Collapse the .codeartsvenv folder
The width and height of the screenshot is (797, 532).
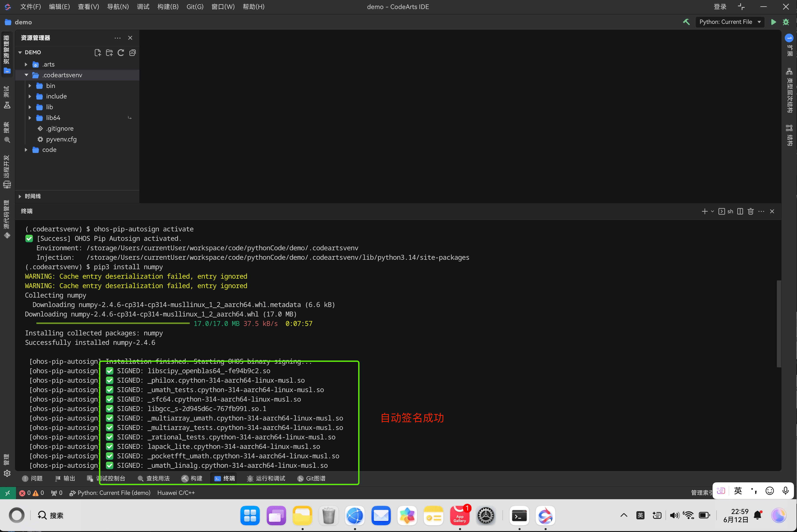click(x=26, y=75)
